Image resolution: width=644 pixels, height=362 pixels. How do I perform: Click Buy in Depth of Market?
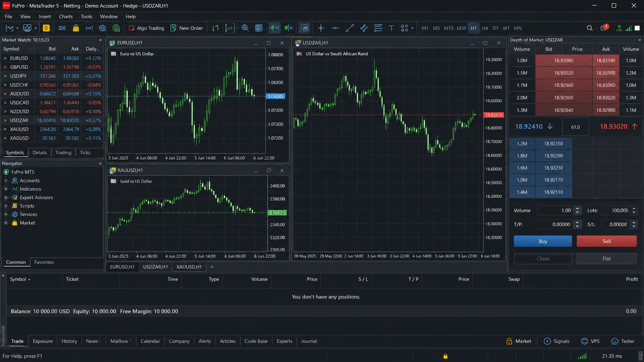(543, 241)
